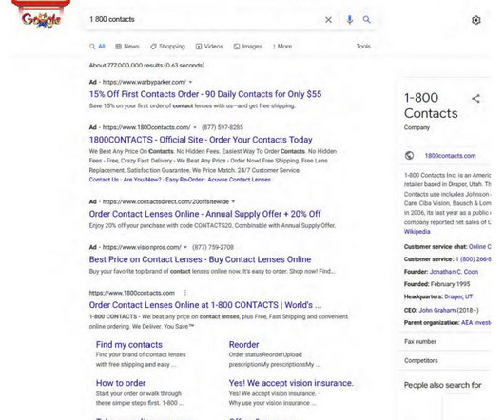
Task: Click the results count text About 777,000,000 results
Action: pyautogui.click(x=146, y=66)
